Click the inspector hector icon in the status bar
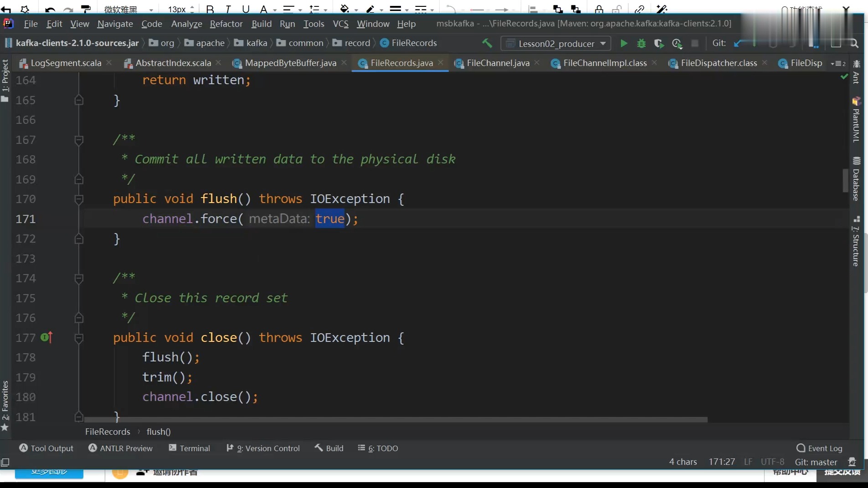Image resolution: width=868 pixels, height=488 pixels. tap(852, 462)
